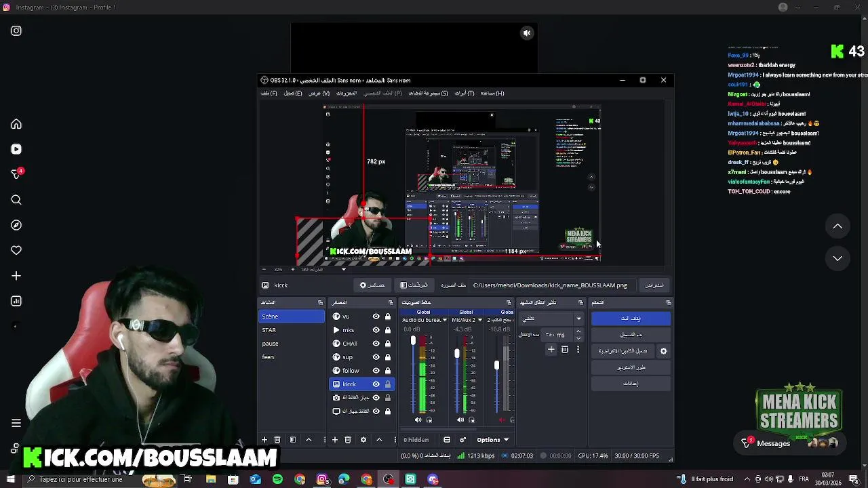Mute Mic/Aux 2 speaker icon
The height and width of the screenshot is (488, 868).
[x=460, y=420]
